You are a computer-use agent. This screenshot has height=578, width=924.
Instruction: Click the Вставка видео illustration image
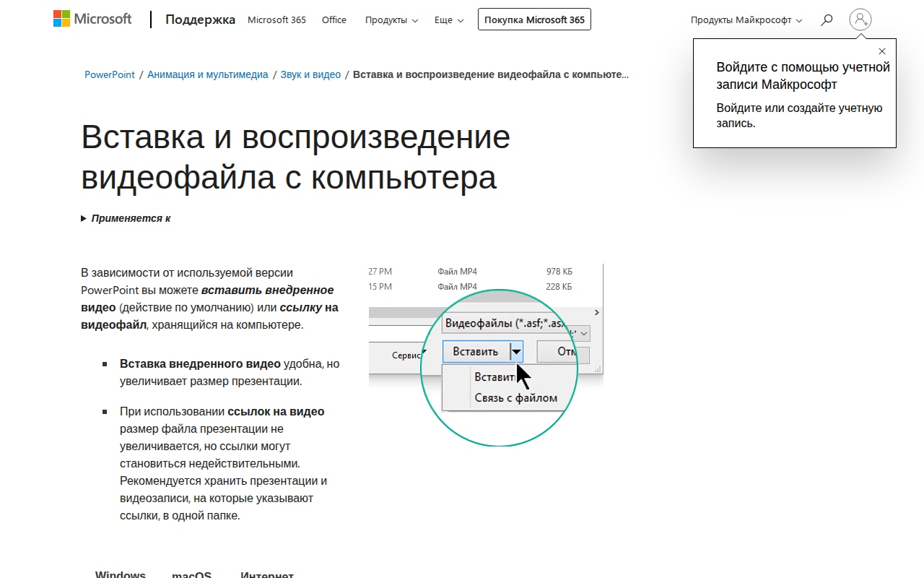coord(486,354)
